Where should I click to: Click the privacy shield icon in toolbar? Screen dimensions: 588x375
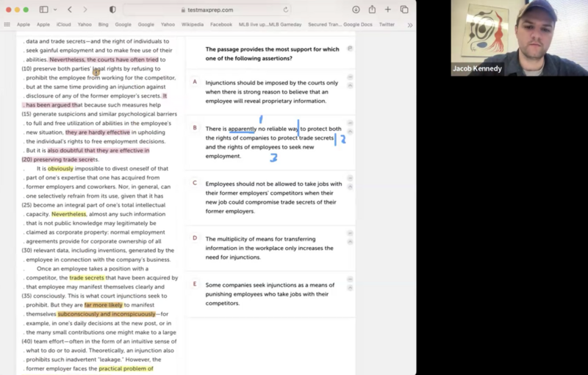click(x=112, y=10)
